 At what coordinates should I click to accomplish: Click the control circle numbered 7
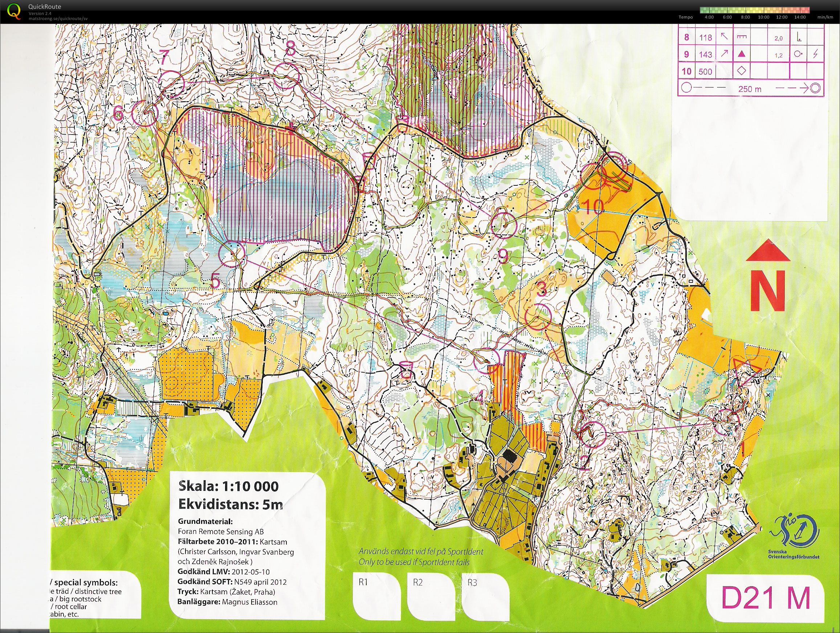coord(171,83)
